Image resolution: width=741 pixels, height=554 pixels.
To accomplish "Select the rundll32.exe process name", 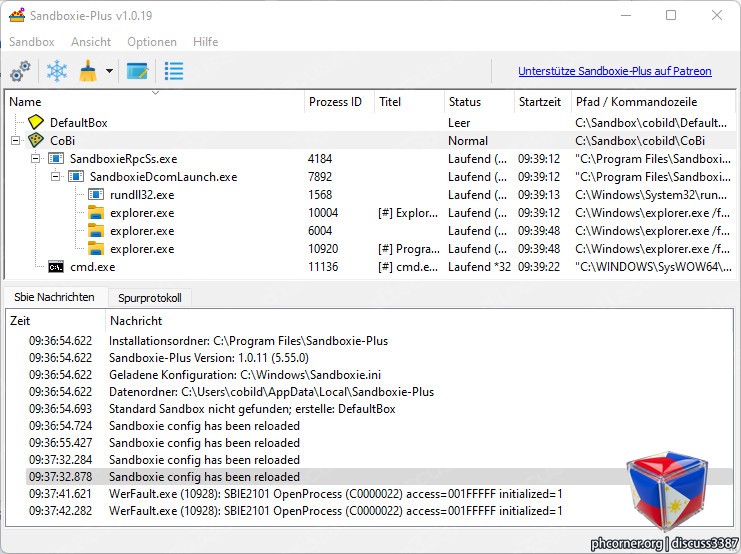I will pos(142,194).
